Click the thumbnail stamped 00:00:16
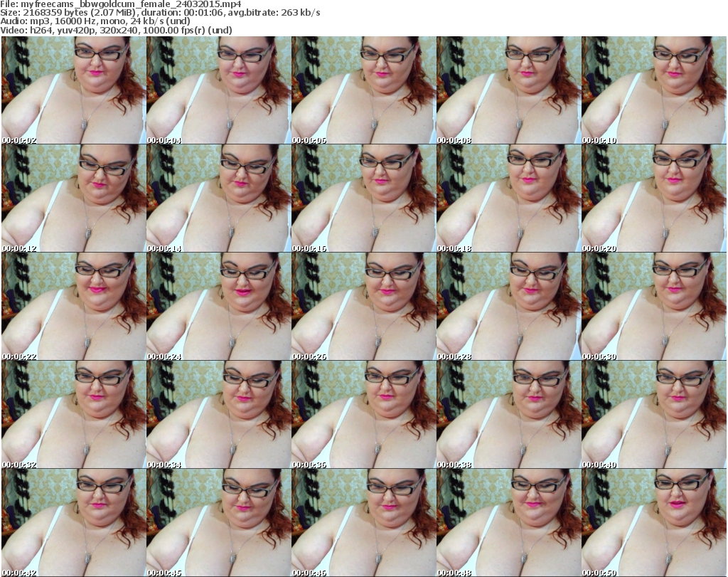Screen dimensions: 728x577 [x=363, y=198]
